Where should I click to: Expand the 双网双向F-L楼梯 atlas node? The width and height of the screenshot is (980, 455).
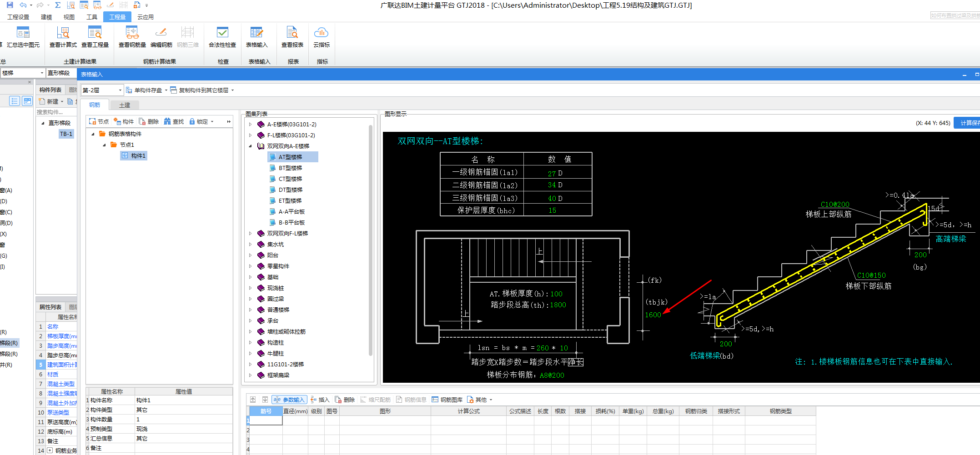point(250,233)
